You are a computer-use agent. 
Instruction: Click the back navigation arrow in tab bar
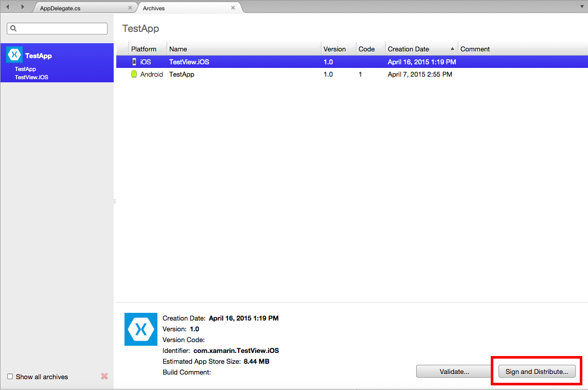(8, 7)
